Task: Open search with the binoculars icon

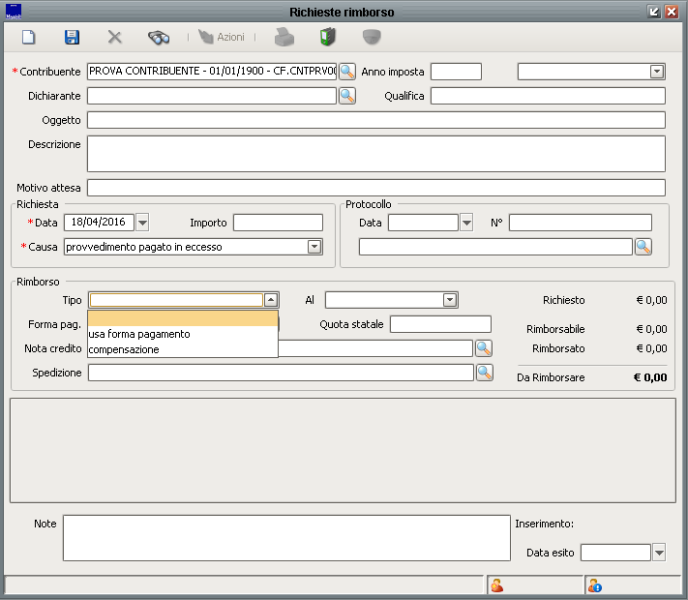Action: click(x=158, y=37)
